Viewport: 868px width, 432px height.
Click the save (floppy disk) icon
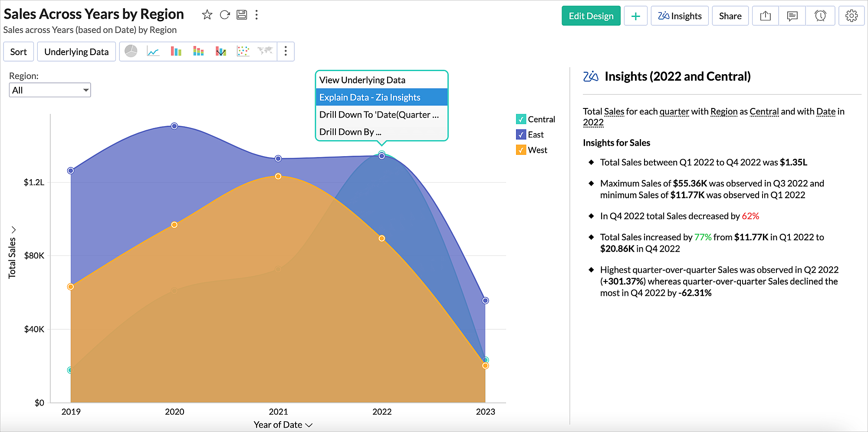[242, 15]
